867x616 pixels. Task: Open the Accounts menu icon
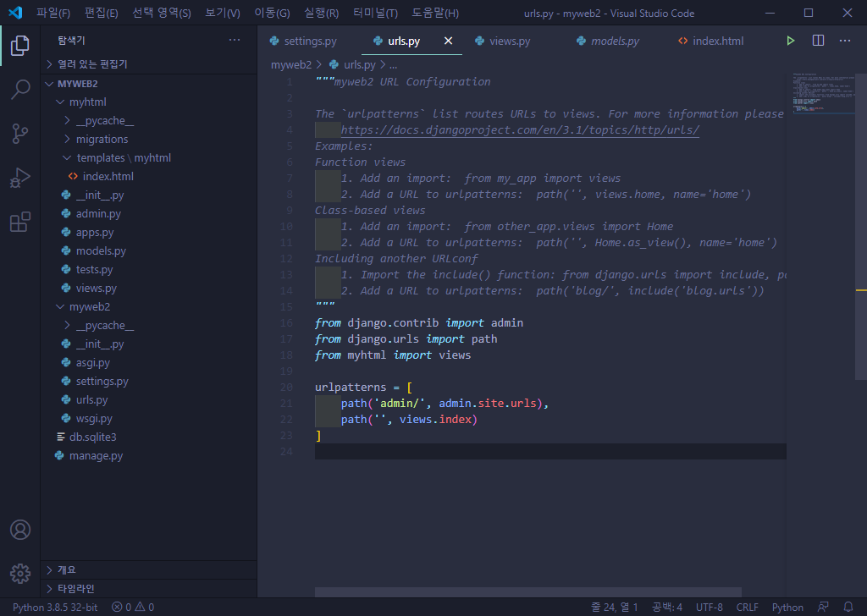20,530
